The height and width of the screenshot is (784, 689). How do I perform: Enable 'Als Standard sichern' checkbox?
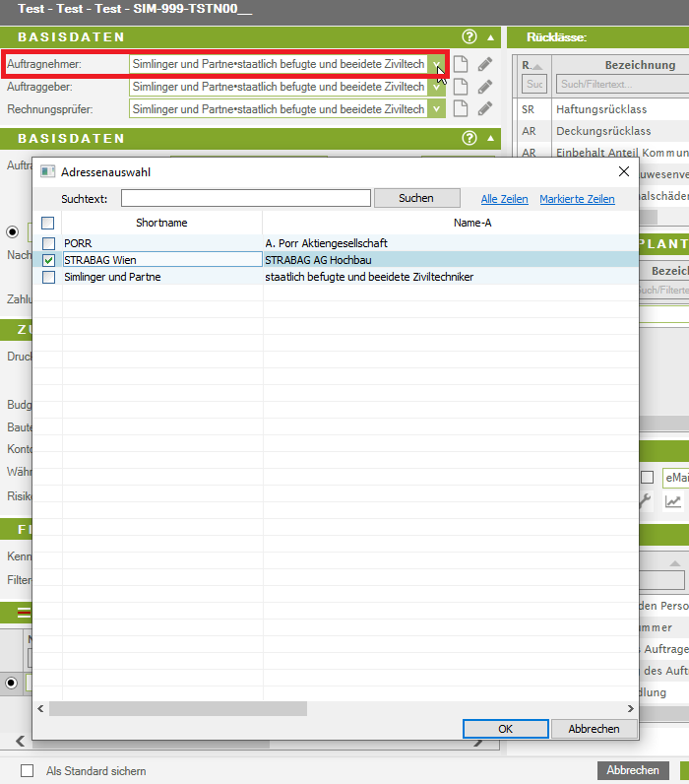(x=28, y=771)
